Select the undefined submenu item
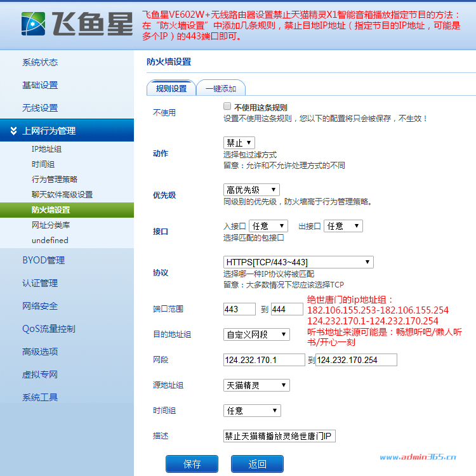The image size is (476, 476). click(x=50, y=240)
